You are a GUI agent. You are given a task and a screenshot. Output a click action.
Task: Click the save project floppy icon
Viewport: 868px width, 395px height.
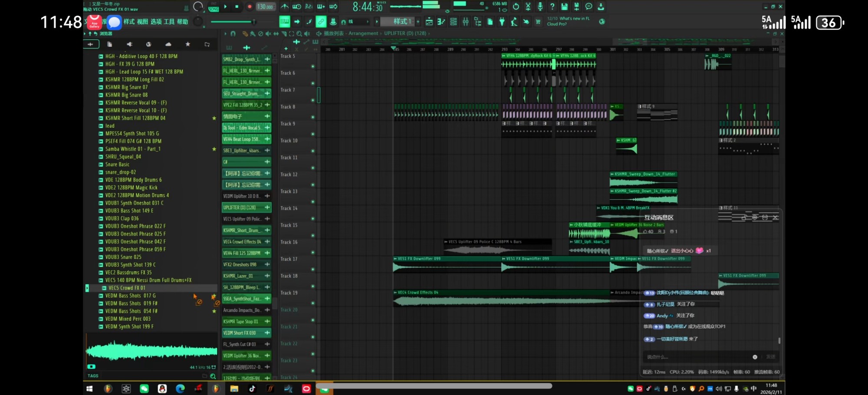coord(564,7)
